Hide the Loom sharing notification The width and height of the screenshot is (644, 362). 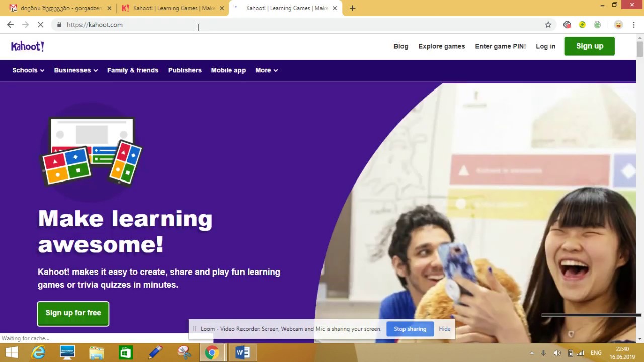(x=445, y=329)
